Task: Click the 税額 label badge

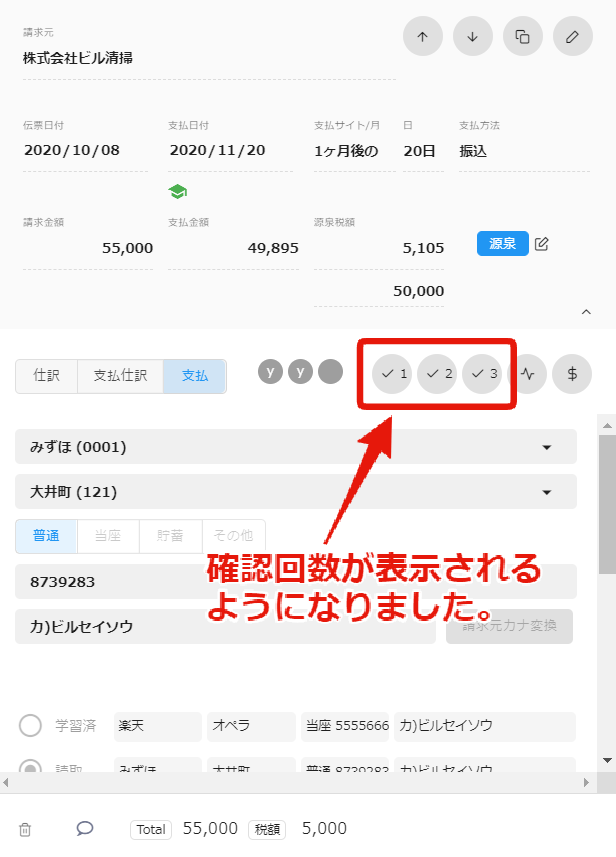Action: tap(267, 830)
